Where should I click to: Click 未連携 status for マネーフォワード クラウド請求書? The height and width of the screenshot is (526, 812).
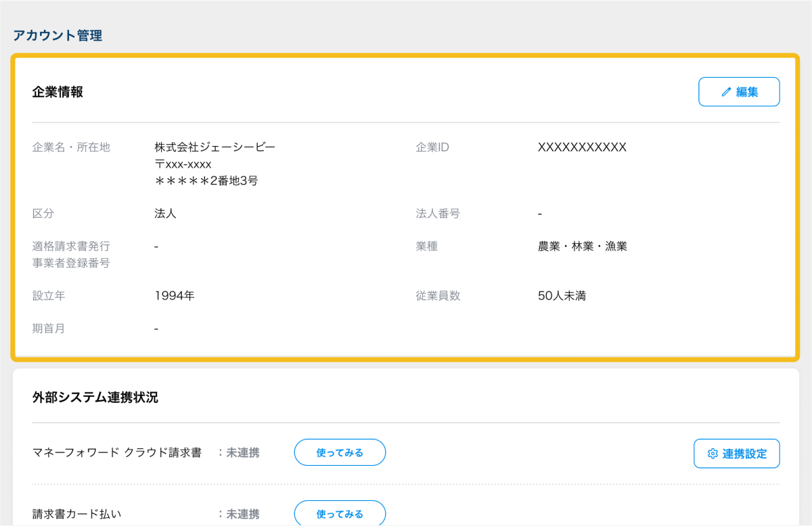tap(242, 453)
